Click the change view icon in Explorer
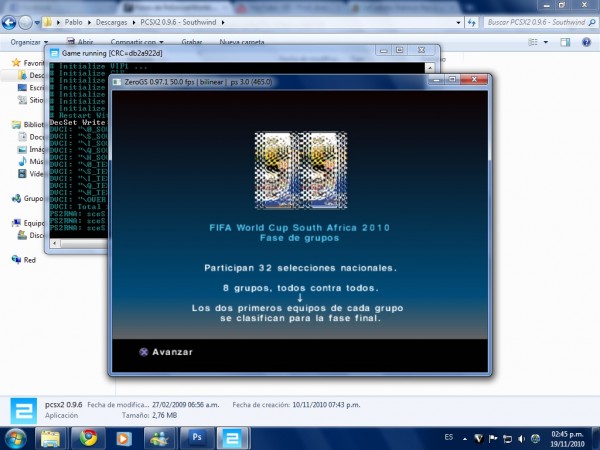600x450 pixels. point(533,42)
